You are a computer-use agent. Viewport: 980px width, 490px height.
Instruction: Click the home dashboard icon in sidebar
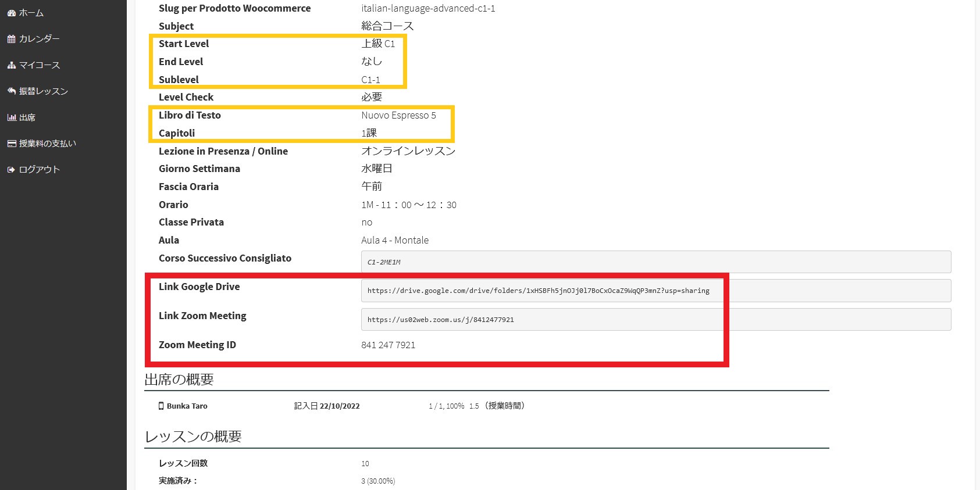pos(11,13)
